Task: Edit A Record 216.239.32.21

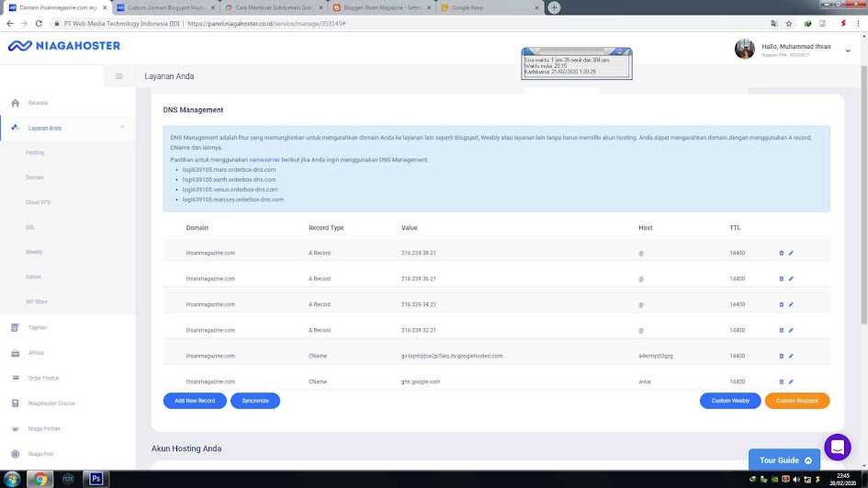Action: [x=791, y=330]
